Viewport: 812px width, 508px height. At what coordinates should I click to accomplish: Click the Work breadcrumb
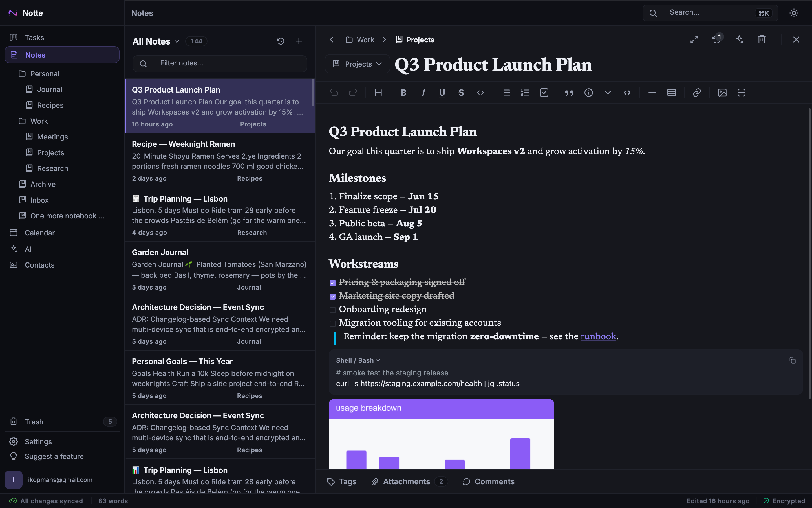point(360,40)
